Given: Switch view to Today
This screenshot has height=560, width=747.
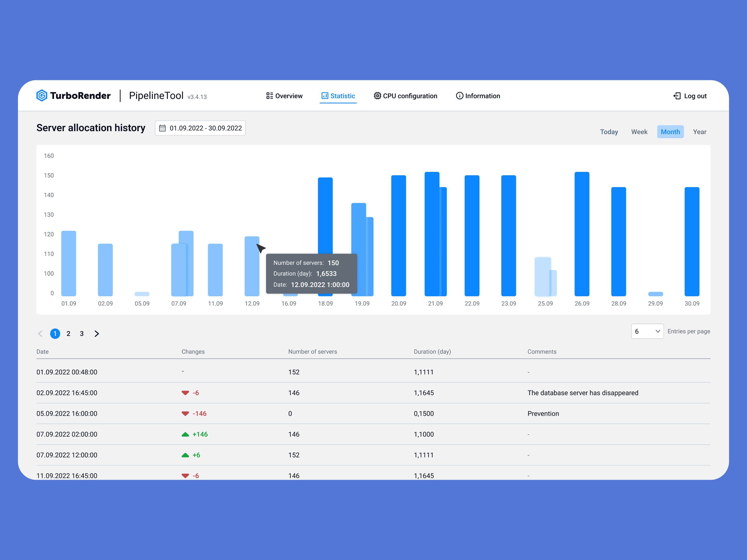Looking at the screenshot, I should [x=609, y=132].
